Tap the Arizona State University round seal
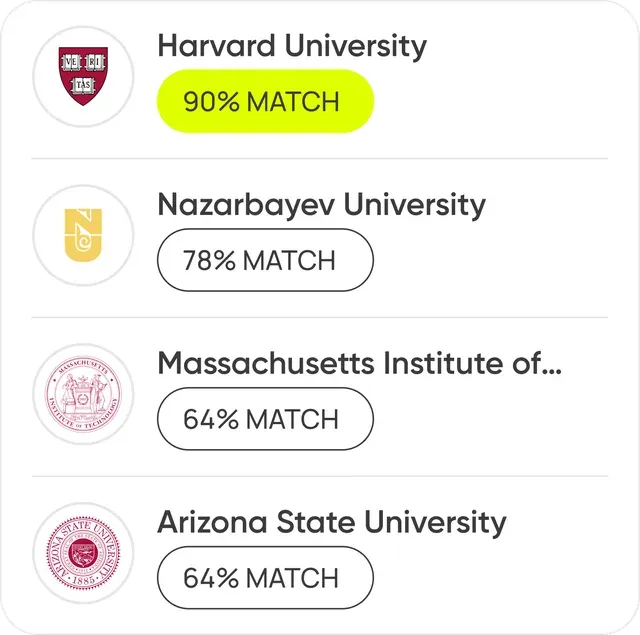Viewport: 640px width, 635px height. (83, 553)
